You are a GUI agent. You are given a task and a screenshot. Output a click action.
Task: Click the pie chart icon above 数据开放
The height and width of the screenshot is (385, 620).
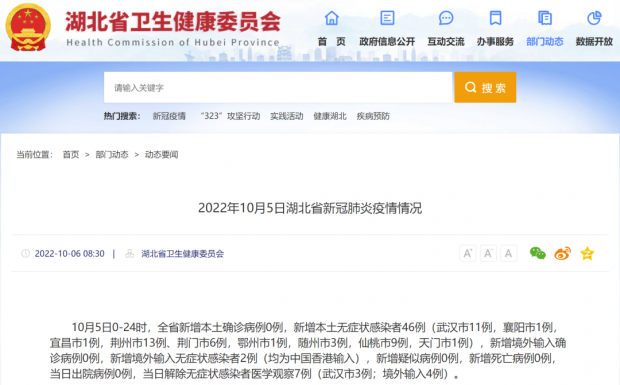pyautogui.click(x=594, y=18)
